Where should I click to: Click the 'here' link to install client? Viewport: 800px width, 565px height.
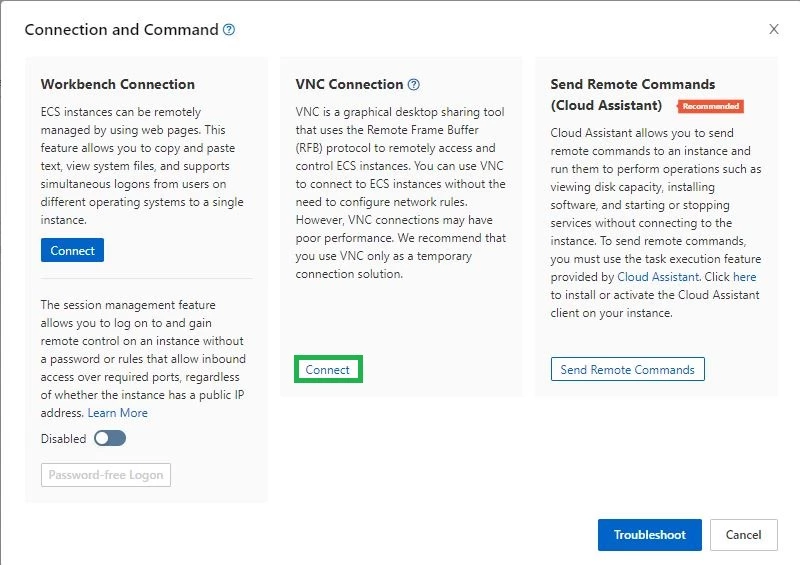click(x=744, y=277)
